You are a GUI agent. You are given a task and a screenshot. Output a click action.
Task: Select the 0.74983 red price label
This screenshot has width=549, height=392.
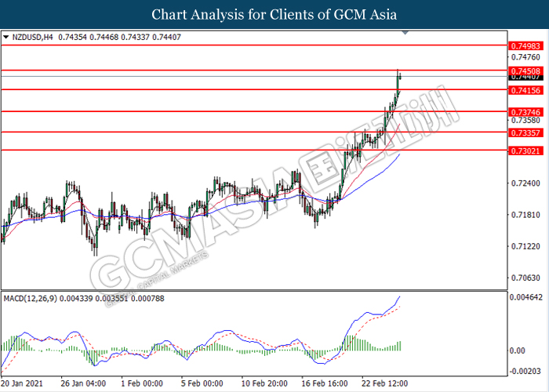click(x=523, y=46)
